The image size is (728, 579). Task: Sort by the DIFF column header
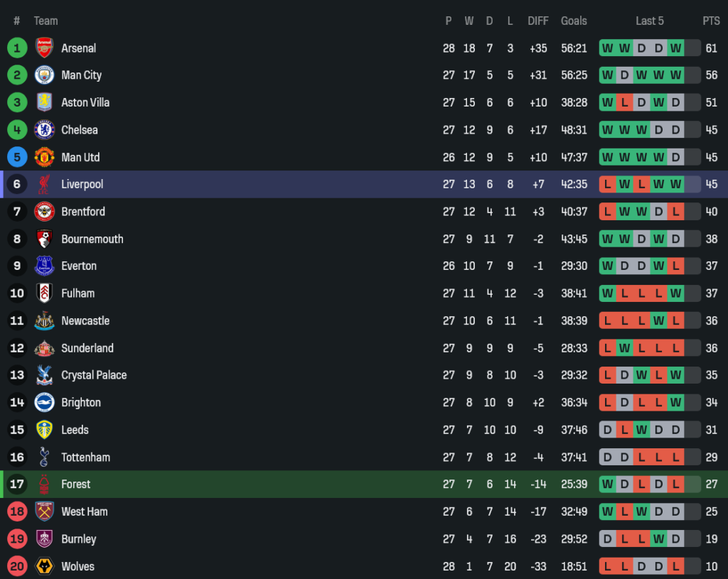coord(538,21)
